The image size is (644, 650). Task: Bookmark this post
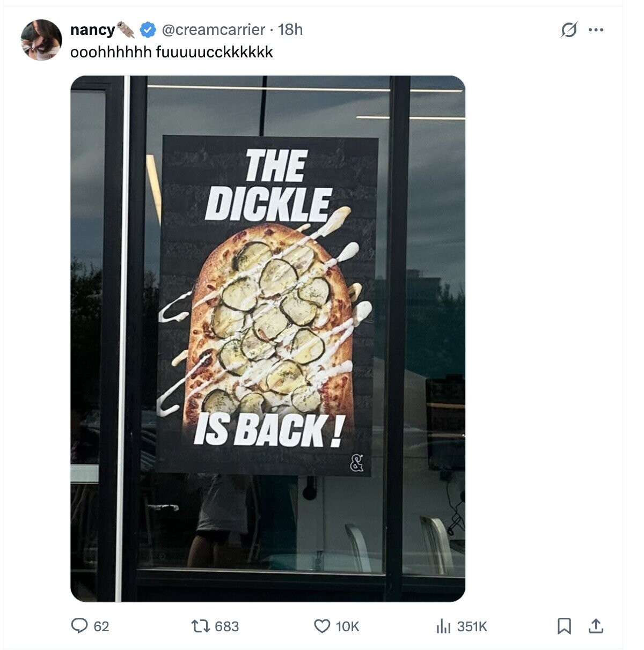pyautogui.click(x=564, y=626)
